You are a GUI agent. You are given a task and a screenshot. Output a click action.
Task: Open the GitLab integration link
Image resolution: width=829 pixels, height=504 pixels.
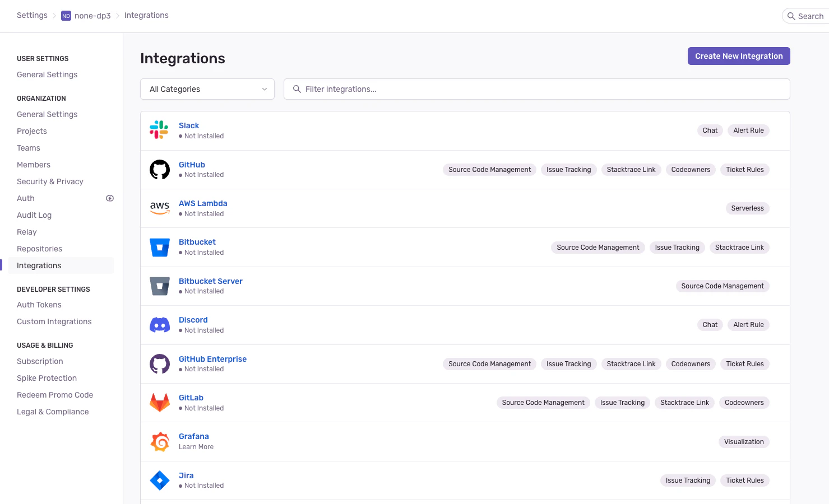[x=191, y=398]
